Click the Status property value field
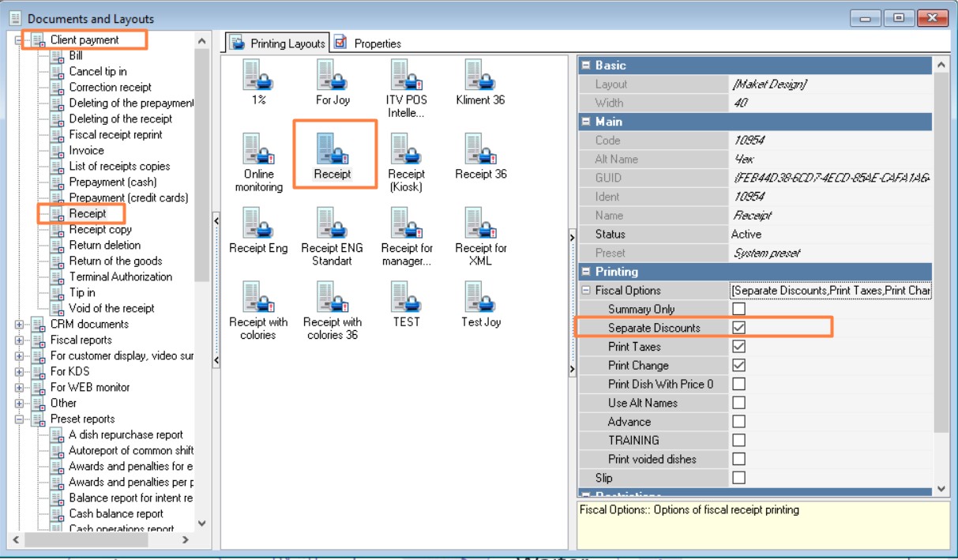958x560 pixels. pos(829,235)
